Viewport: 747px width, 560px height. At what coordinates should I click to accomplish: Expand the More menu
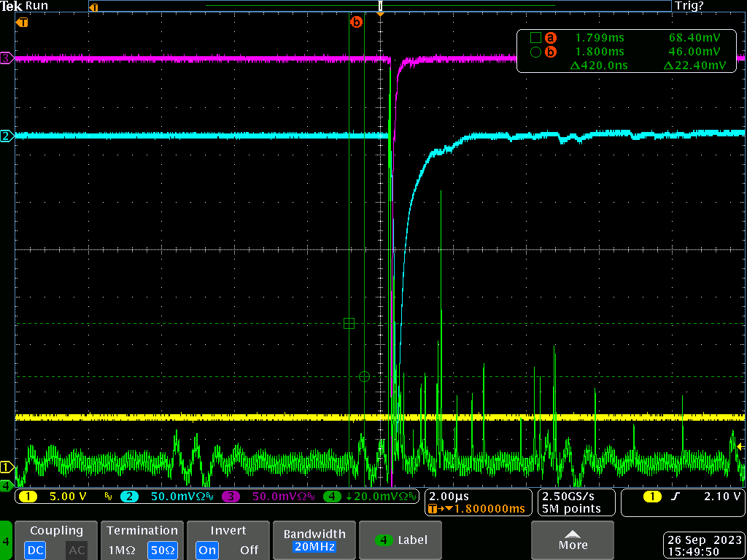pos(573,540)
